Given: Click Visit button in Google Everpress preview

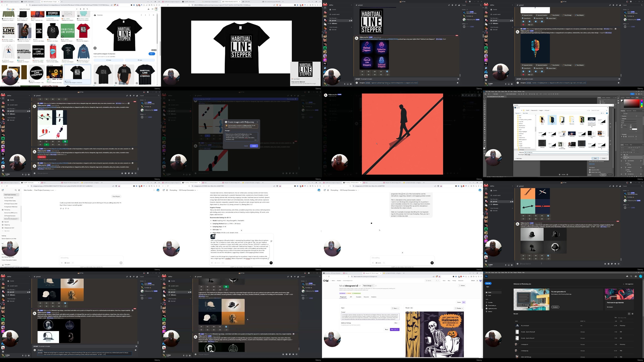Looking at the screenshot, I should pos(152,54).
